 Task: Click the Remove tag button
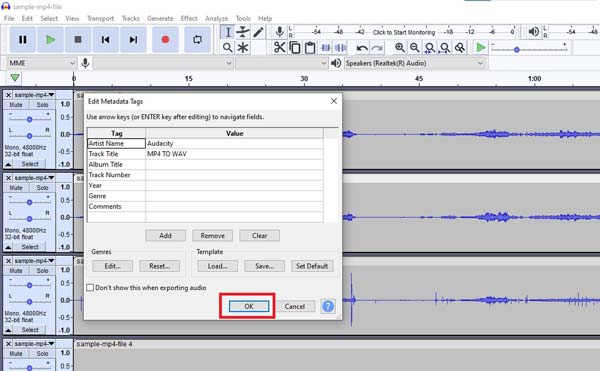pos(212,236)
